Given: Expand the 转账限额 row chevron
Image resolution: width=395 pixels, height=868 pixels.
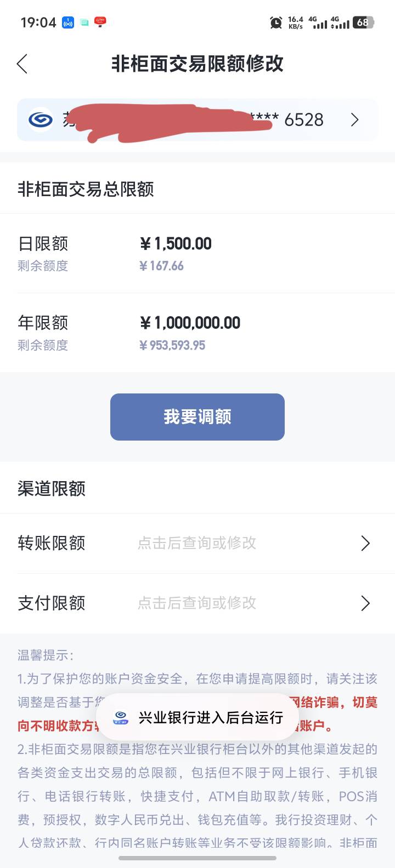Looking at the screenshot, I should 365,543.
